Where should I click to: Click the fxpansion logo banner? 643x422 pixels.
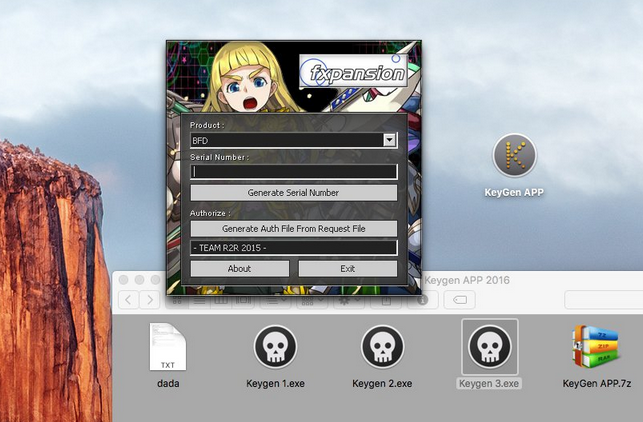click(x=353, y=71)
